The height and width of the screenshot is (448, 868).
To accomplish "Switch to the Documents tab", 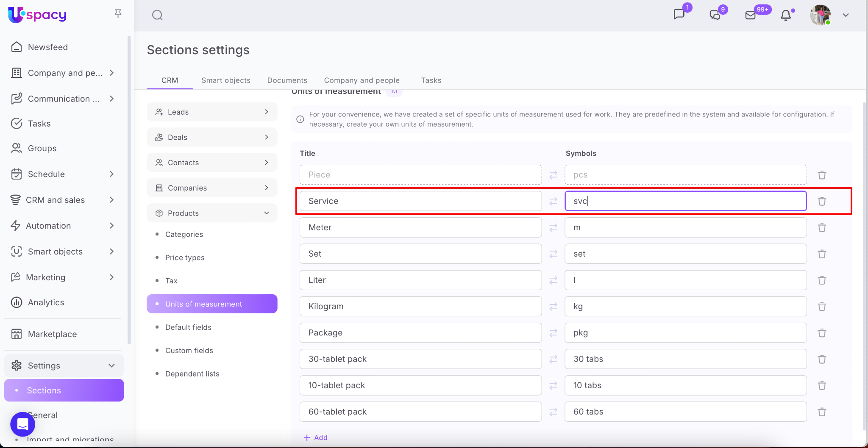I will [287, 80].
